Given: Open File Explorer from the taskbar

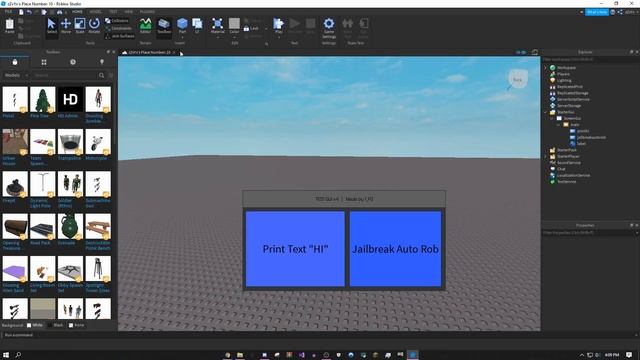Looking at the screenshot, I should pos(240,355).
